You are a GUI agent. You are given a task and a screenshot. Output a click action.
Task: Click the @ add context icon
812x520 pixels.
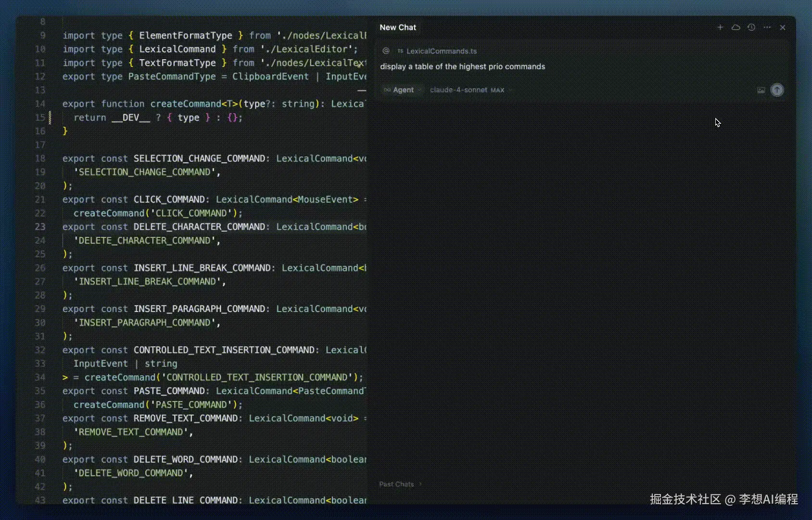(386, 51)
